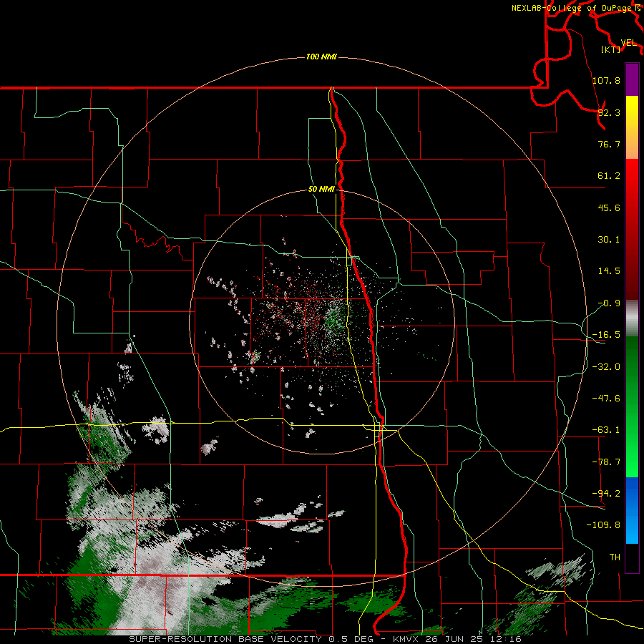Click the [KT] units label
The image size is (644, 644).
pos(611,49)
